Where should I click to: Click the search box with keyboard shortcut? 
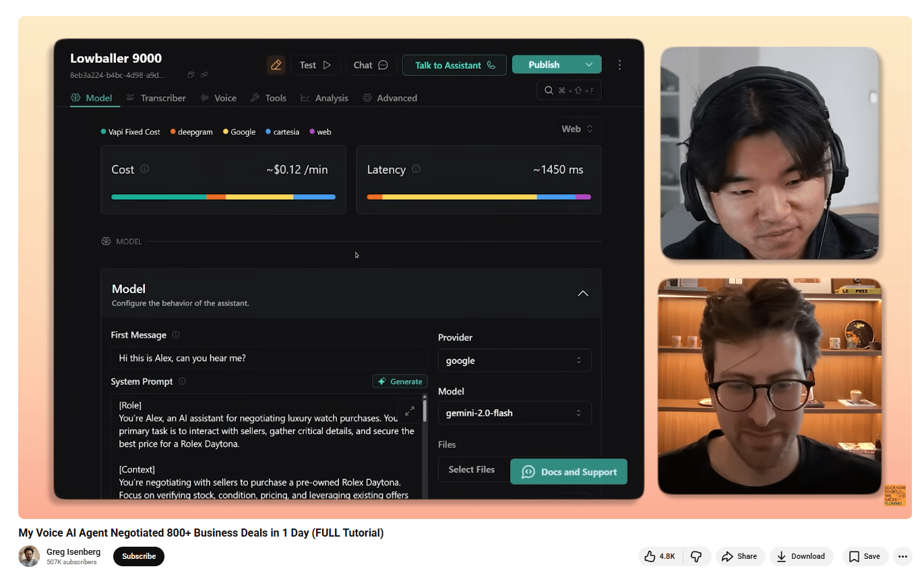569,90
